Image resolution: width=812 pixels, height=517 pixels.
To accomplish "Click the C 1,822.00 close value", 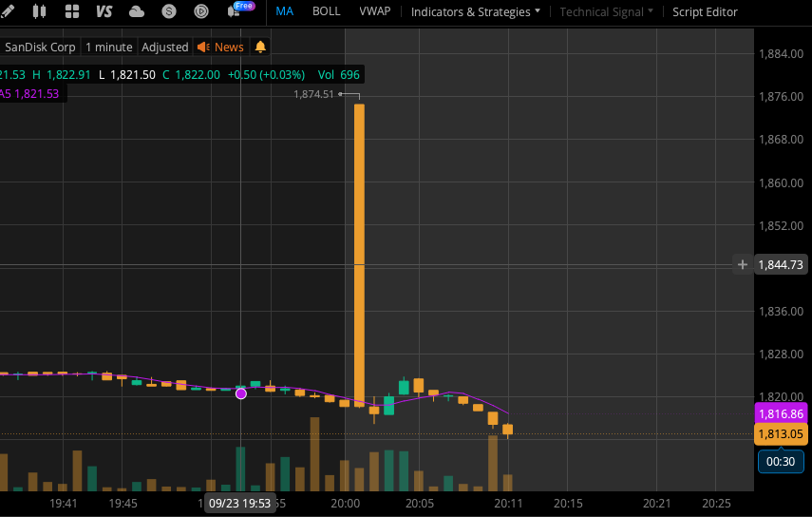I will pos(191,74).
